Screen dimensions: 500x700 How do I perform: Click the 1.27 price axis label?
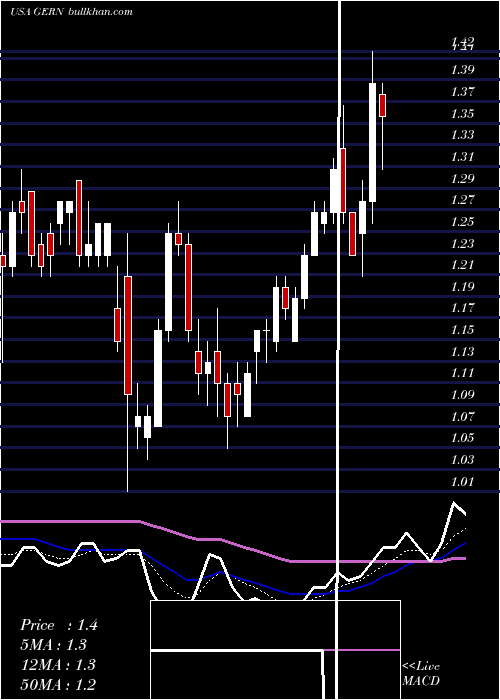462,200
